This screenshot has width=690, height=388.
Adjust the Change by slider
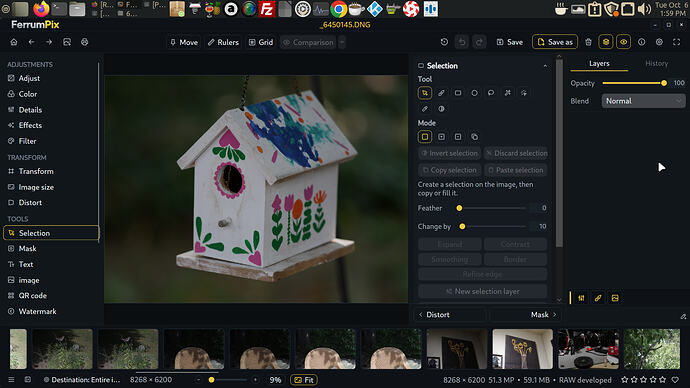[x=492, y=227]
